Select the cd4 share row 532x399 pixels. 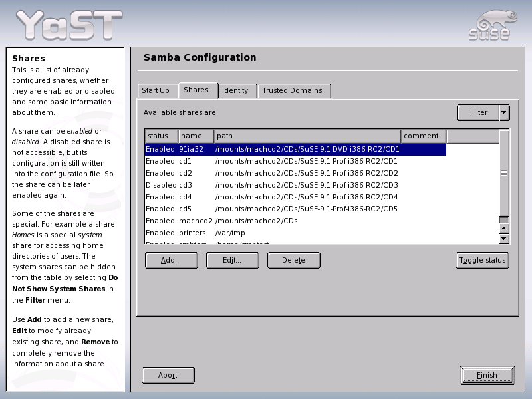tap(295, 197)
